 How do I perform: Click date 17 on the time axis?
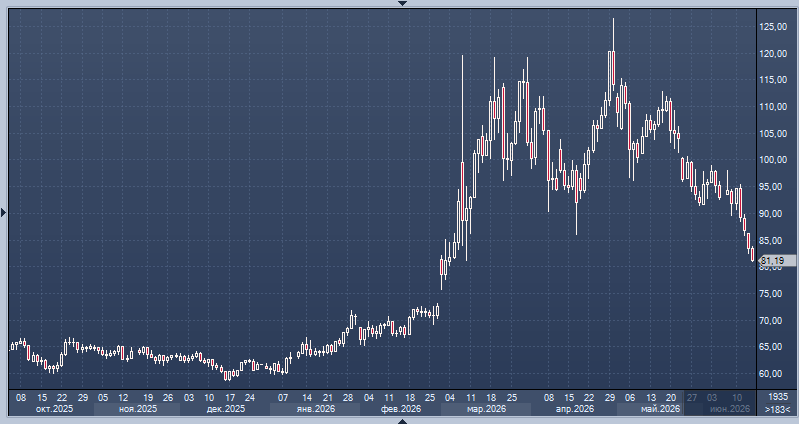coord(230,398)
